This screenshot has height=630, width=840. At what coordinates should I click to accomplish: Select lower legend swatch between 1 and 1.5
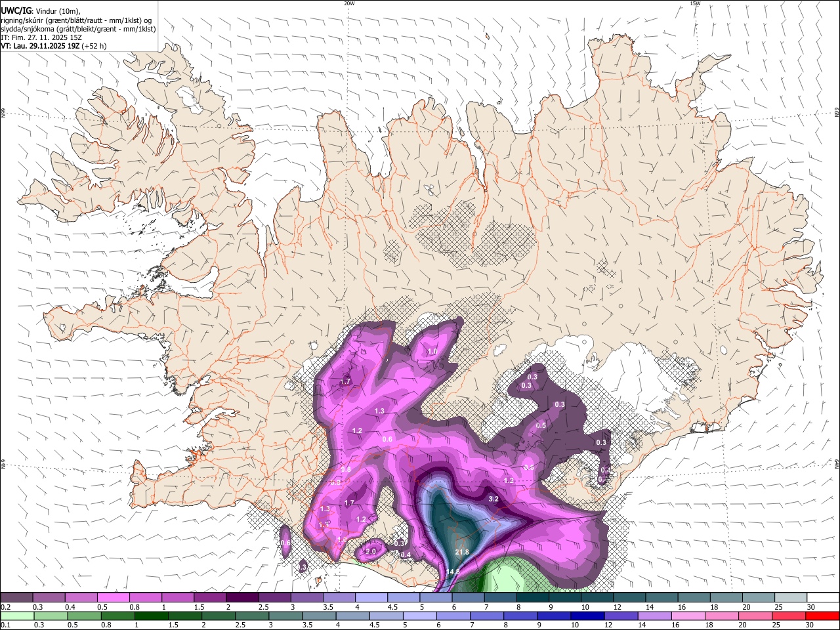tap(151, 616)
